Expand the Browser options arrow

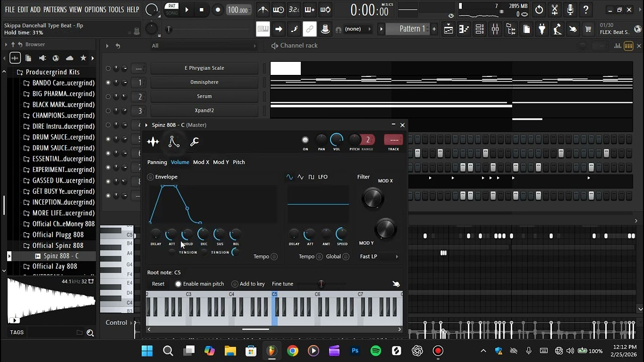(x=6, y=45)
